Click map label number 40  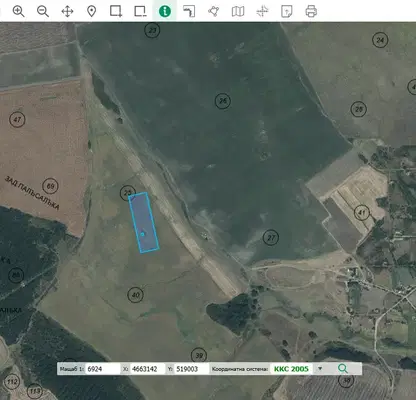135,295
